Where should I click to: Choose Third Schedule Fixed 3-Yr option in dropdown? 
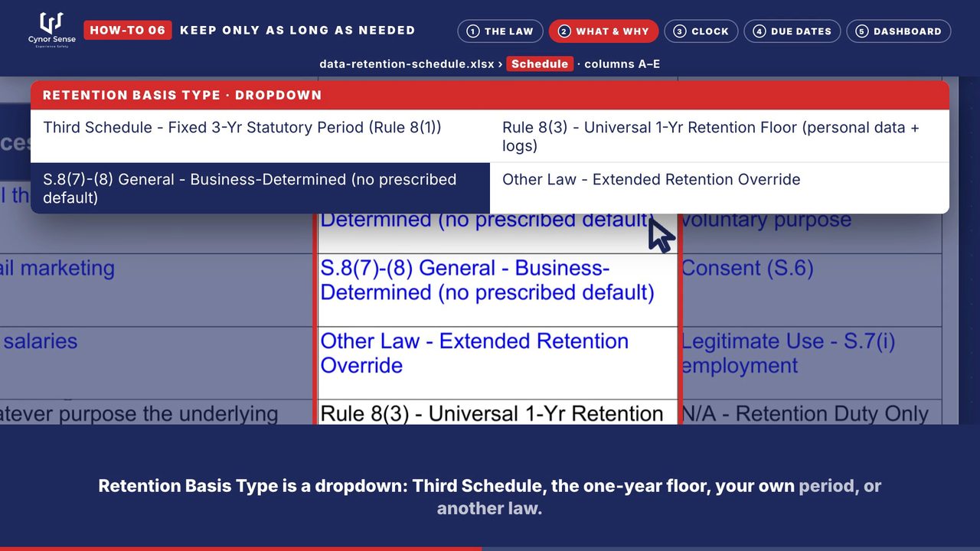pos(260,136)
